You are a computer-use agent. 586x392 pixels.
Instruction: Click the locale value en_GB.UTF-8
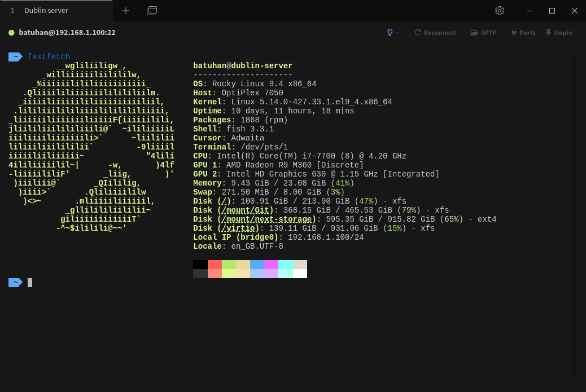pyautogui.click(x=257, y=246)
